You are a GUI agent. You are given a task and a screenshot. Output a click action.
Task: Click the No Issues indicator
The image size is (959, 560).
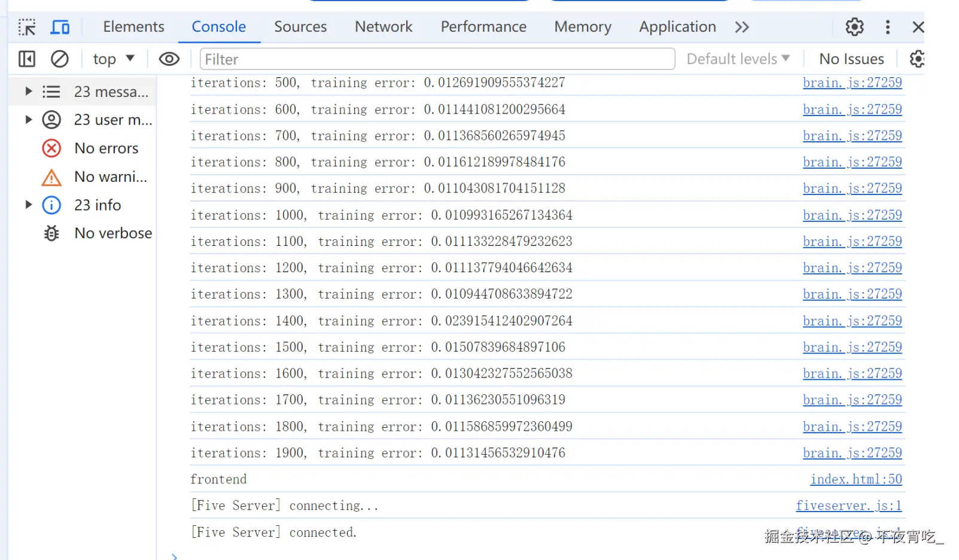point(851,59)
